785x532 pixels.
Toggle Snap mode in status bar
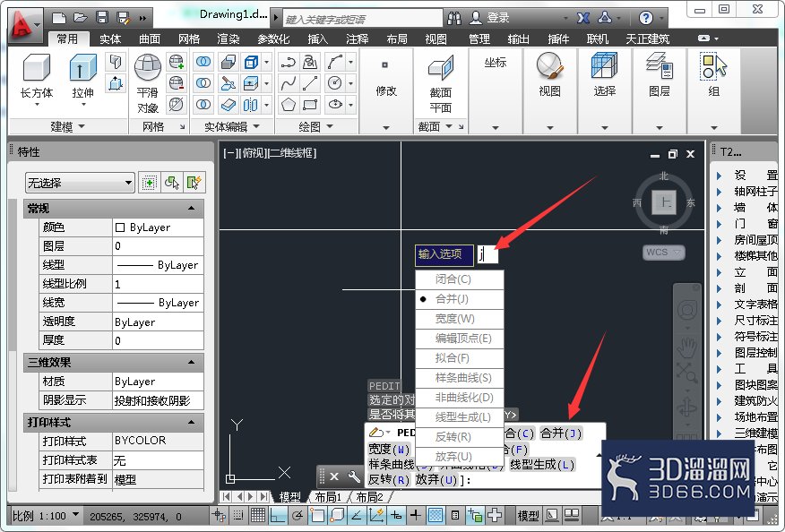[237, 514]
